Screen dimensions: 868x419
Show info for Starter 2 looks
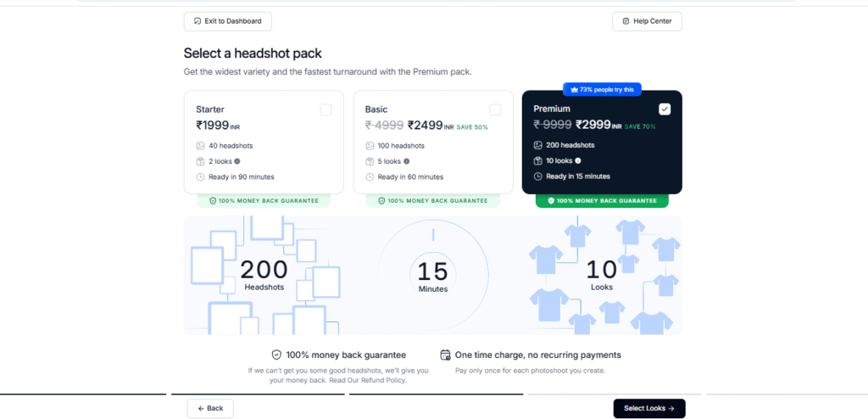pyautogui.click(x=237, y=161)
